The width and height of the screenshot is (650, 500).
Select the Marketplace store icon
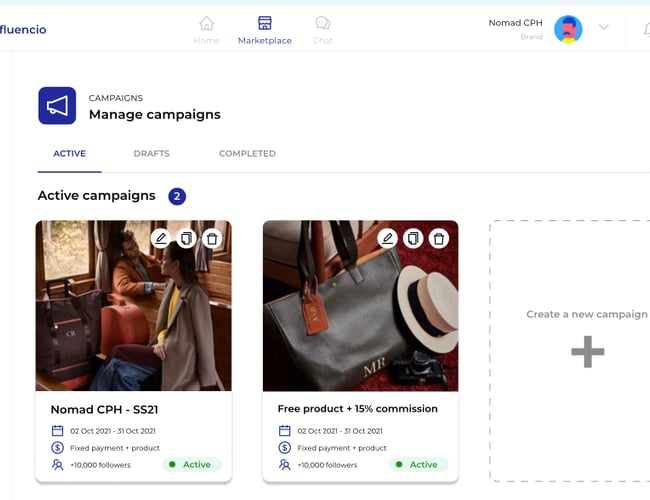coord(264,23)
